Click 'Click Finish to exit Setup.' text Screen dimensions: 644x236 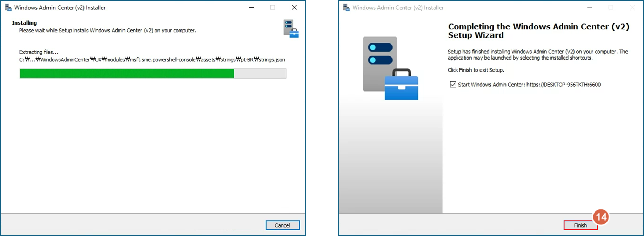click(476, 70)
